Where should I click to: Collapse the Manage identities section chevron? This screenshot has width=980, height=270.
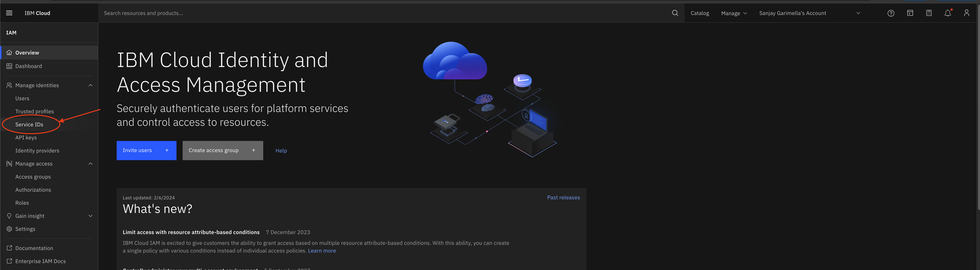91,85
